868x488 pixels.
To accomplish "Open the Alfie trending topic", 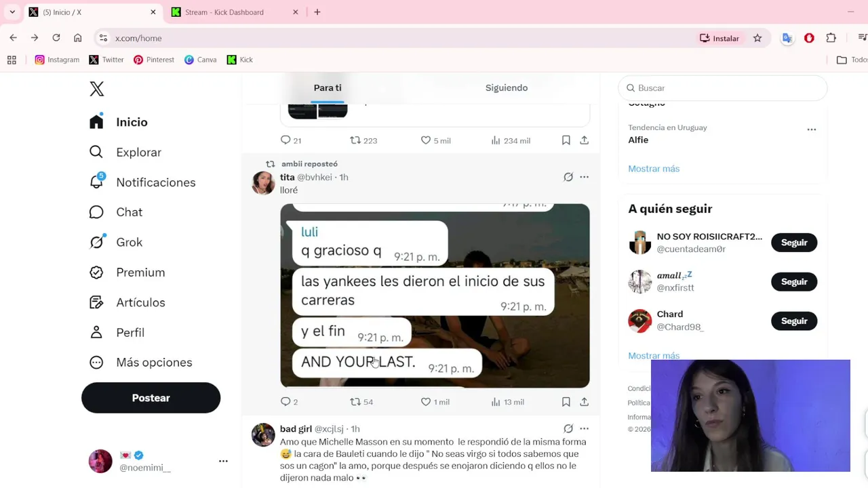I will pos(638,140).
